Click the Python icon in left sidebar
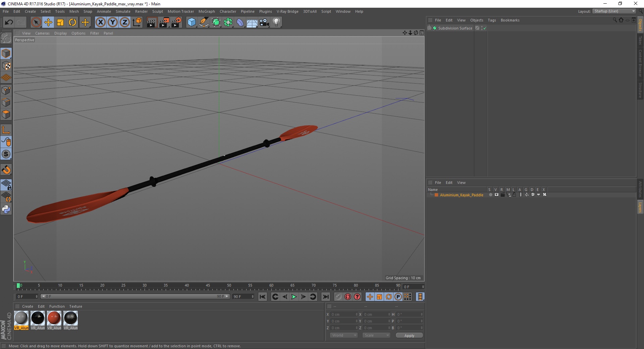This screenshot has width=644, height=349. (x=6, y=209)
